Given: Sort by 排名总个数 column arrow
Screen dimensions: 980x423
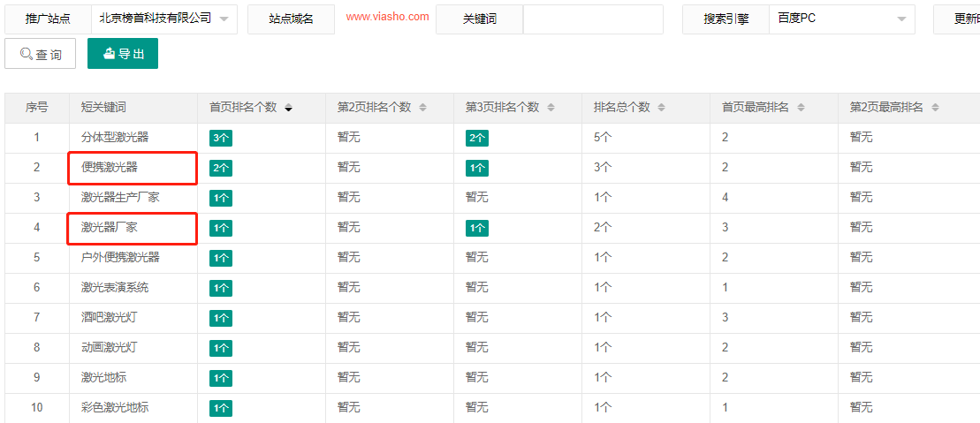Looking at the screenshot, I should pos(661,108).
